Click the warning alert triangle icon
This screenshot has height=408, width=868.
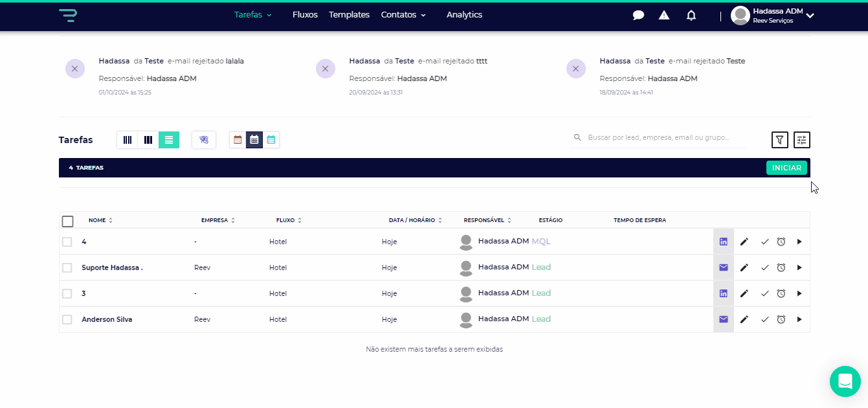[664, 16]
